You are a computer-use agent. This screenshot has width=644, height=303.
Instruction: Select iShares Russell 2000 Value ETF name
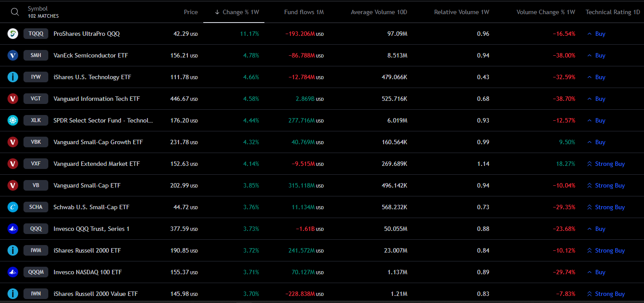pos(96,294)
